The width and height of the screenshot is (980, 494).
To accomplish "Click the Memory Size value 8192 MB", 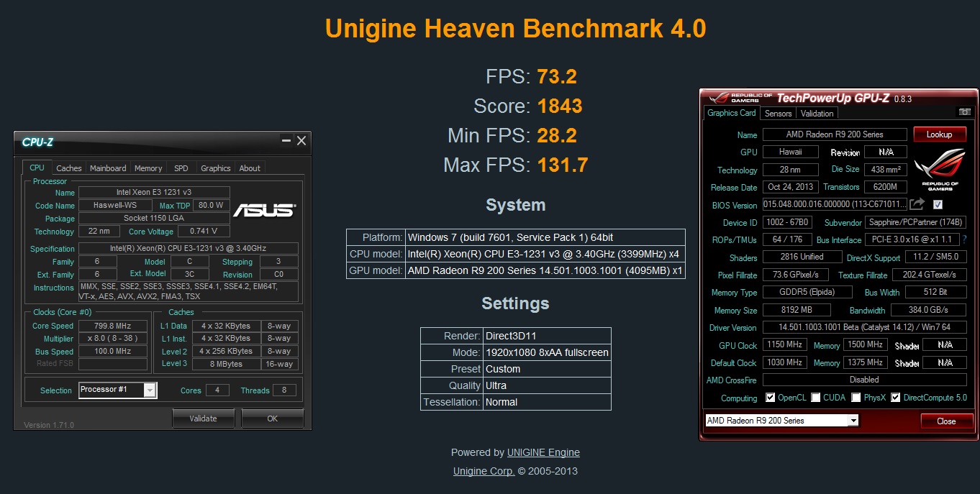I will tap(797, 310).
